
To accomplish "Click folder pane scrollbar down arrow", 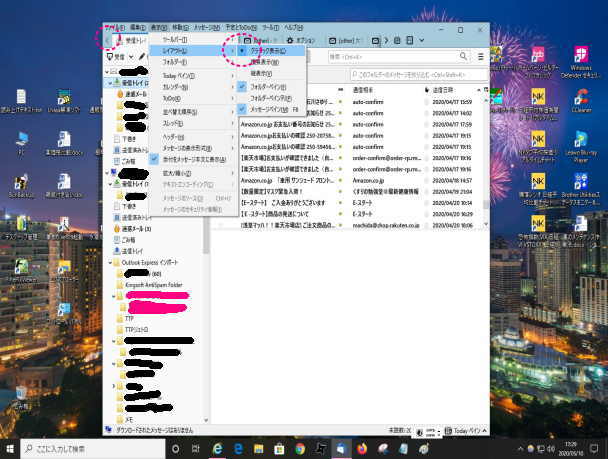I will [206, 420].
